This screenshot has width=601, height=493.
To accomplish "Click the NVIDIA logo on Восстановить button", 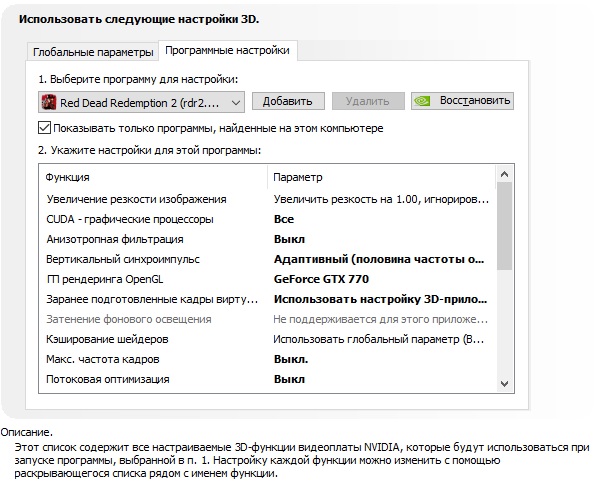I will (424, 101).
